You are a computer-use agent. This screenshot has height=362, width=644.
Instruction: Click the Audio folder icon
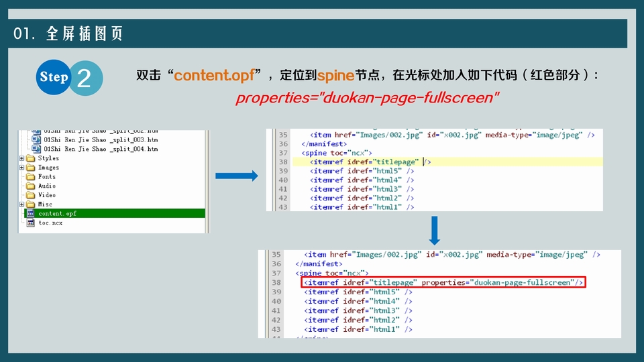click(30, 186)
